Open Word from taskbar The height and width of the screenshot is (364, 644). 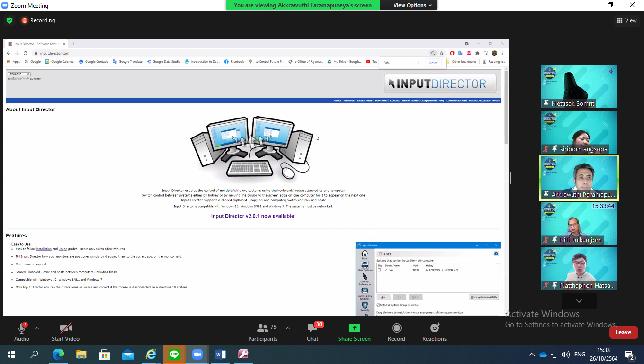(x=221, y=354)
